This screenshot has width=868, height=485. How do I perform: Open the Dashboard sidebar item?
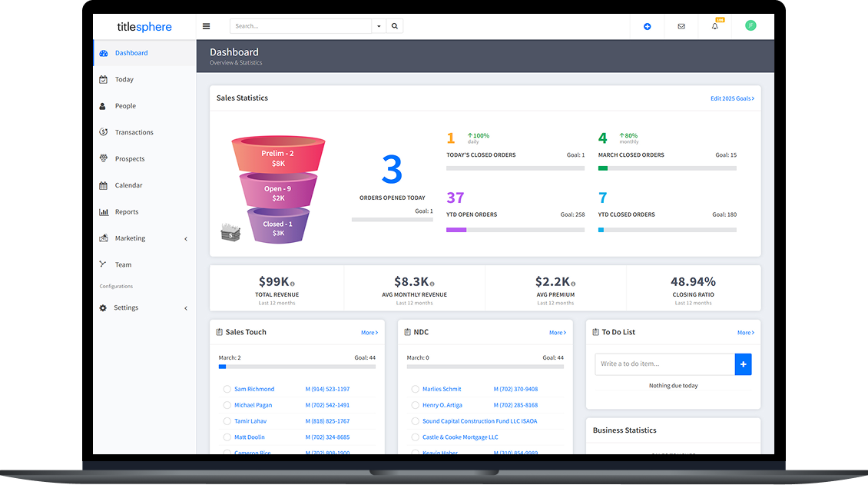tap(144, 53)
